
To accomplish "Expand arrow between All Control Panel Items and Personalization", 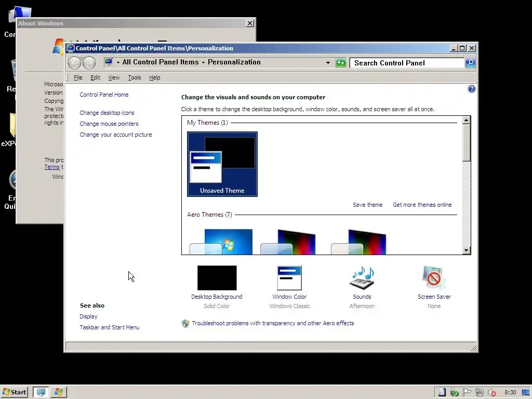I will click(x=203, y=62).
